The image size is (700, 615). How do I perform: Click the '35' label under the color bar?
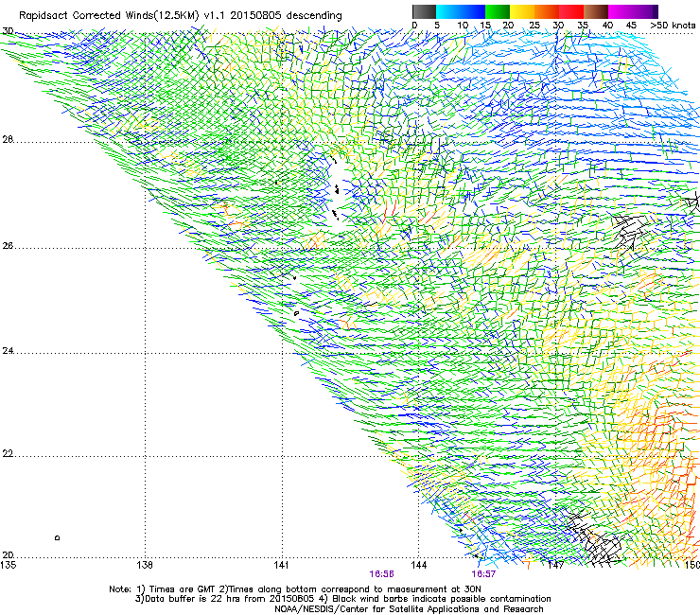point(583,26)
